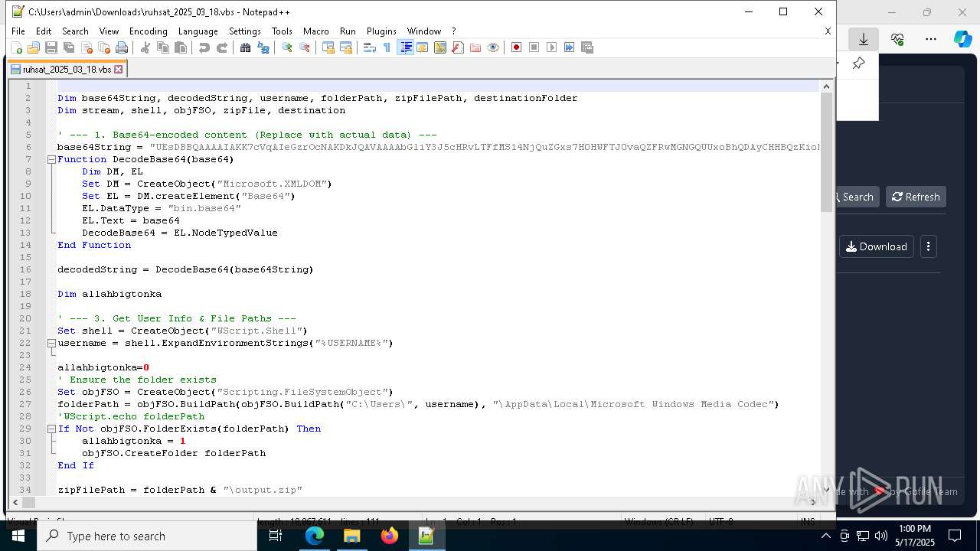Open File Explorer from the taskbar
Screen dimensions: 980x551
click(352, 536)
